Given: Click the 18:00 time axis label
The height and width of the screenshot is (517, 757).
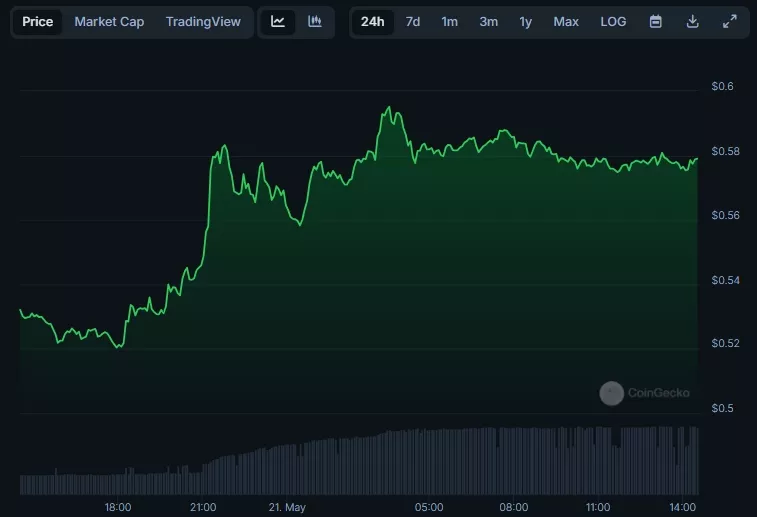Looking at the screenshot, I should 118,507.
